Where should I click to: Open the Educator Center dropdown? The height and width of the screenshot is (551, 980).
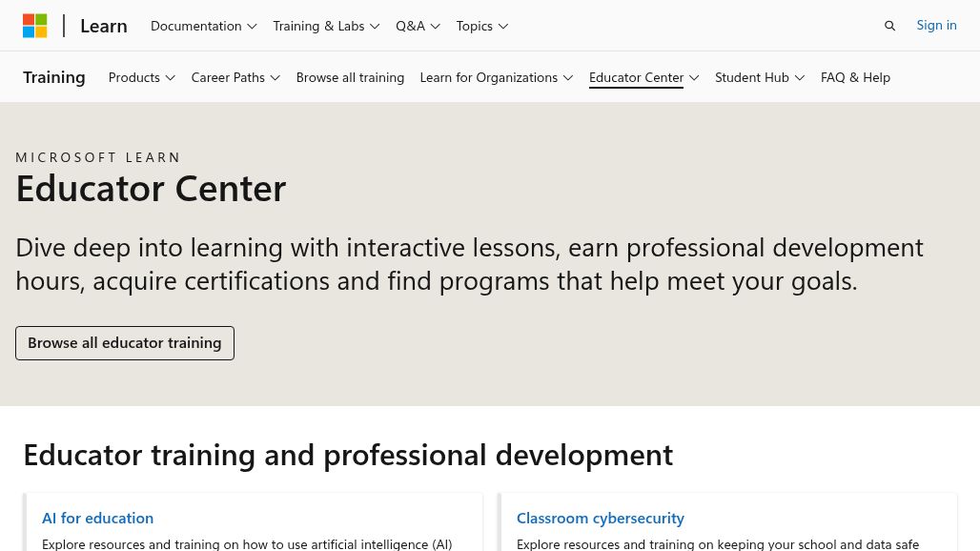643,77
